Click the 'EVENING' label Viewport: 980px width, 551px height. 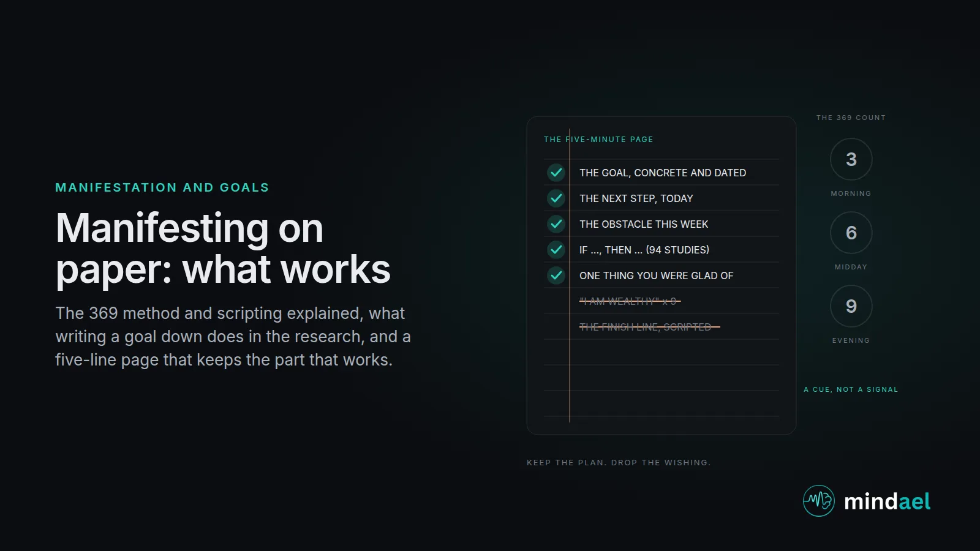[851, 340]
